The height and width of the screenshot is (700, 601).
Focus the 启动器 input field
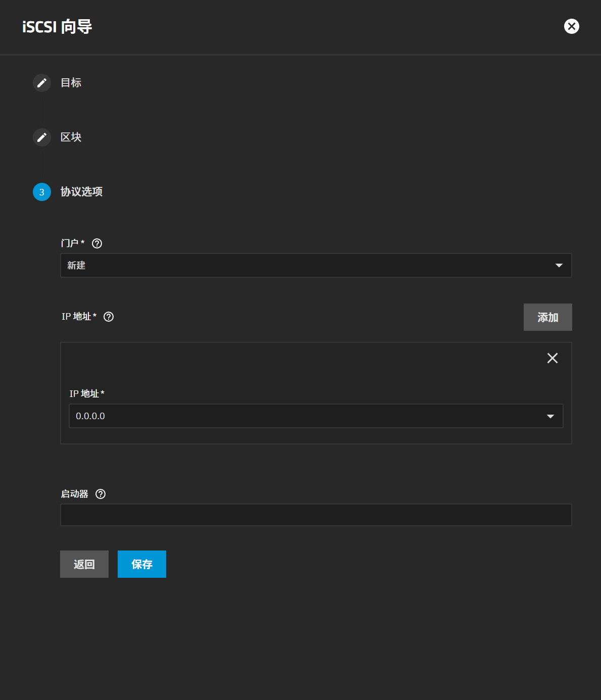pos(316,515)
